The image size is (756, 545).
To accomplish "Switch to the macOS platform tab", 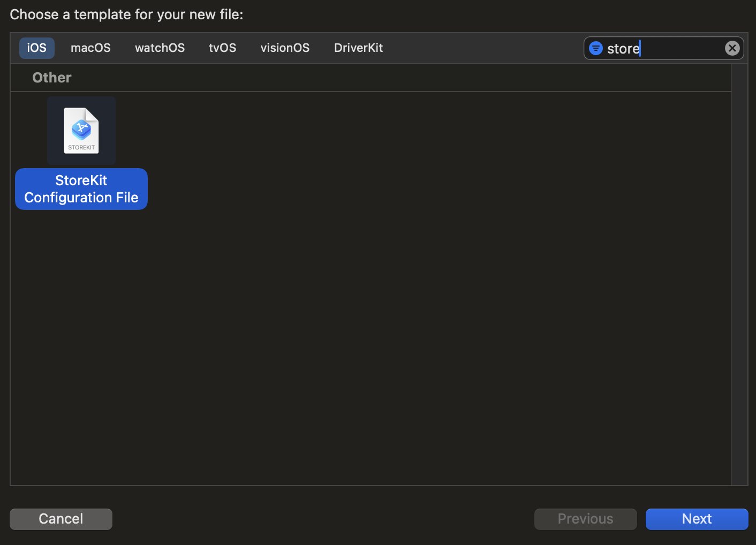I will point(90,48).
